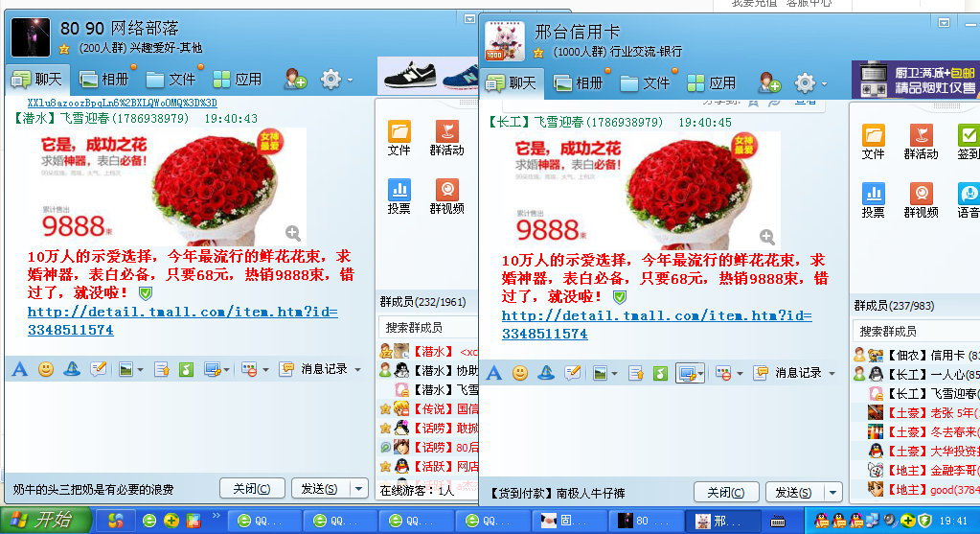Click file upload icon in 80 90 toolbar

[162, 369]
